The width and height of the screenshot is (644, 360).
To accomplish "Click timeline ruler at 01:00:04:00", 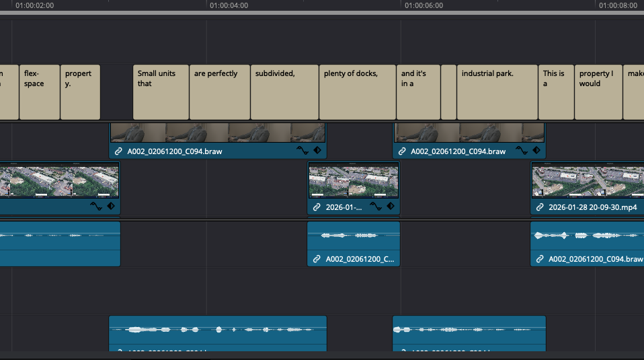I will tap(207, 5).
